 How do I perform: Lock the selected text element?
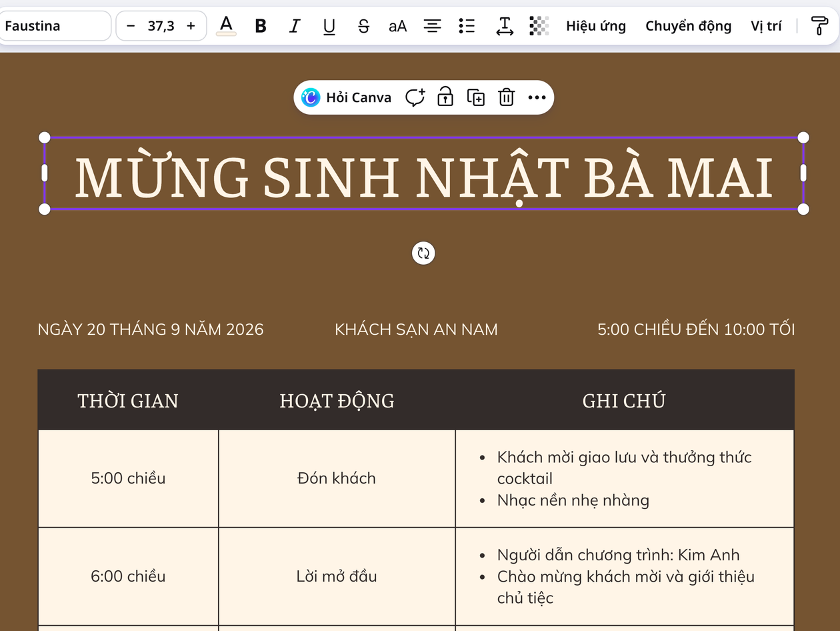445,97
